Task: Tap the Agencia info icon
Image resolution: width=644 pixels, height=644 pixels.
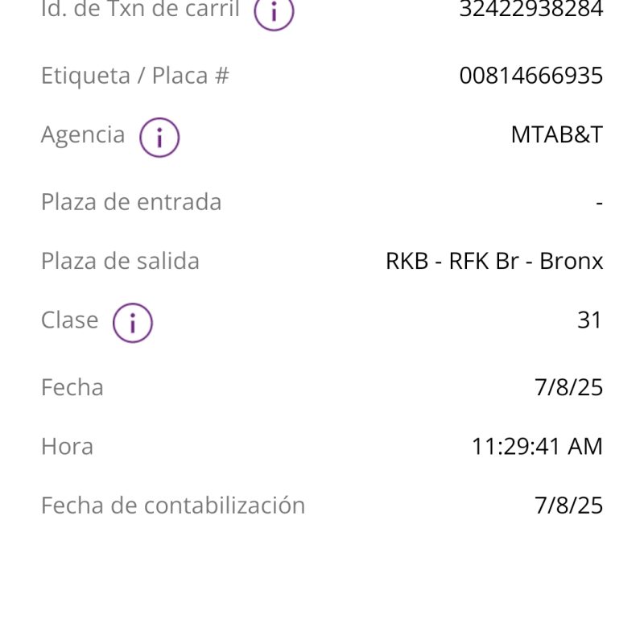Action: point(159,138)
